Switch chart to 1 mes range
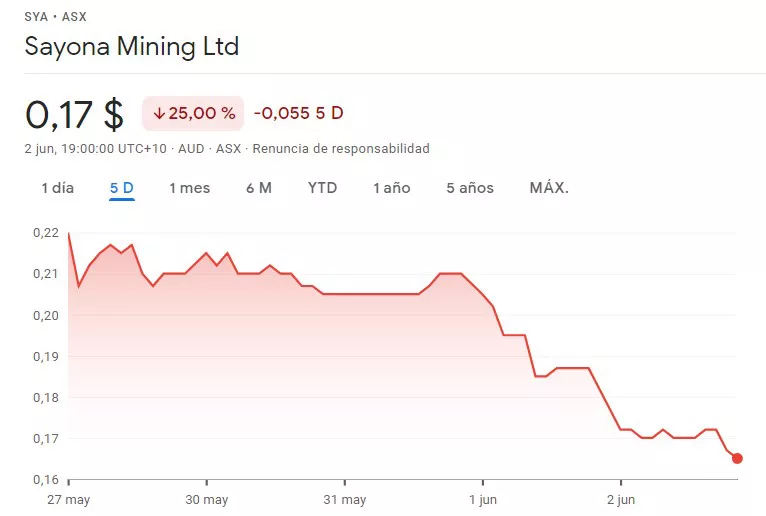Viewport: 766px width, 516px height. click(x=189, y=188)
